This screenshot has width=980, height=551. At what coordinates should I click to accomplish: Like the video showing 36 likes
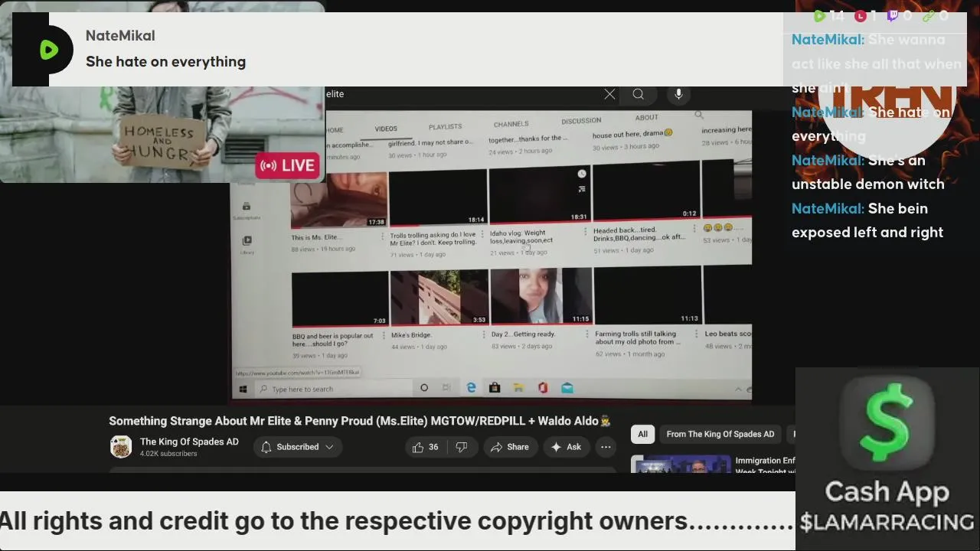tap(425, 447)
